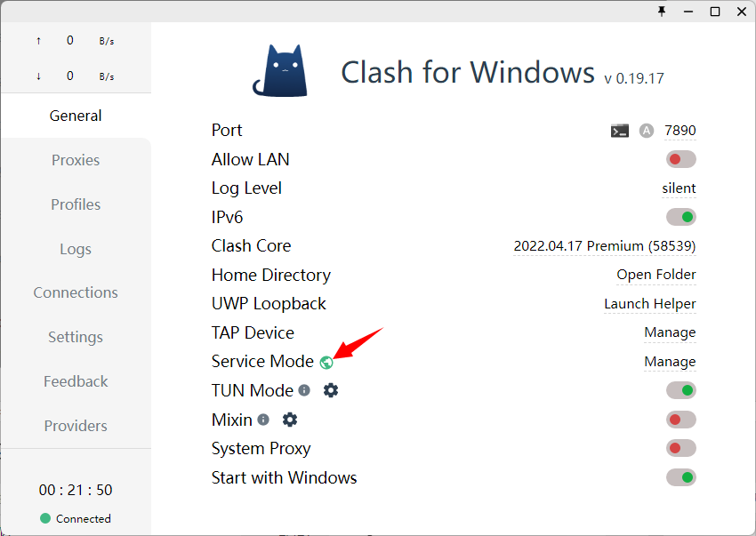Enable the Allow LAN toggle
Screen dimensions: 756x536
click(680, 159)
